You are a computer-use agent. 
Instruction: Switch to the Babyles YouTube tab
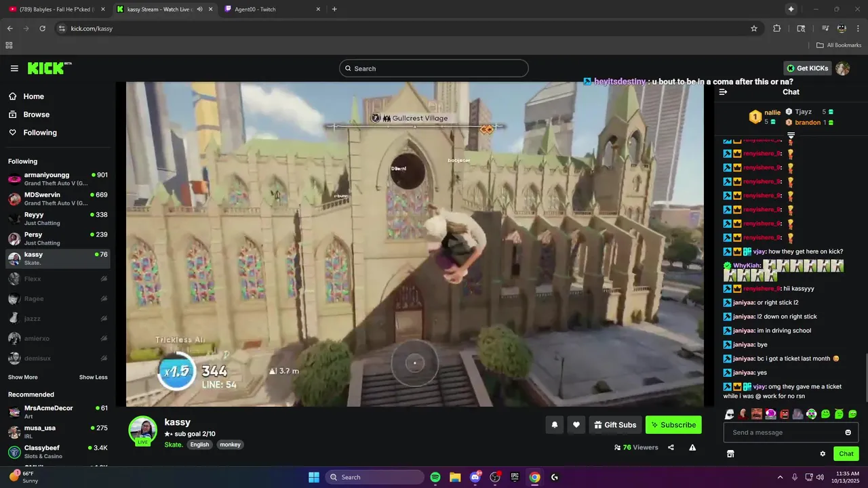coord(58,9)
